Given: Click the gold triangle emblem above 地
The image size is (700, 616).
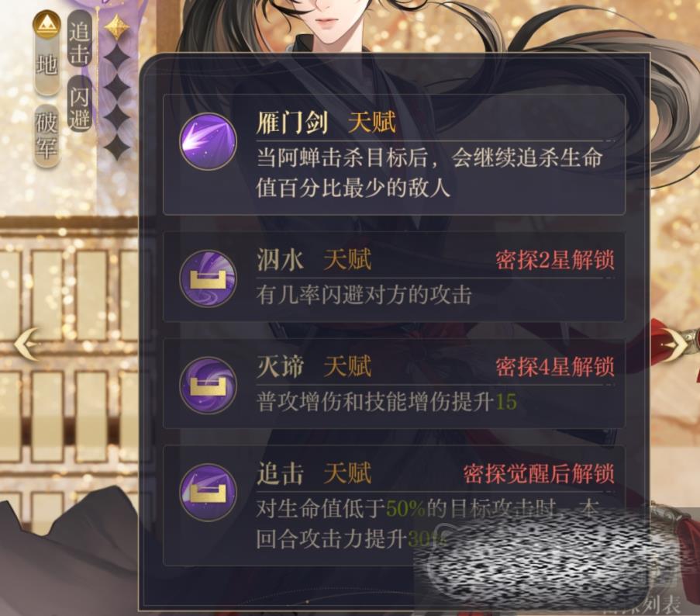Looking at the screenshot, I should (x=47, y=24).
